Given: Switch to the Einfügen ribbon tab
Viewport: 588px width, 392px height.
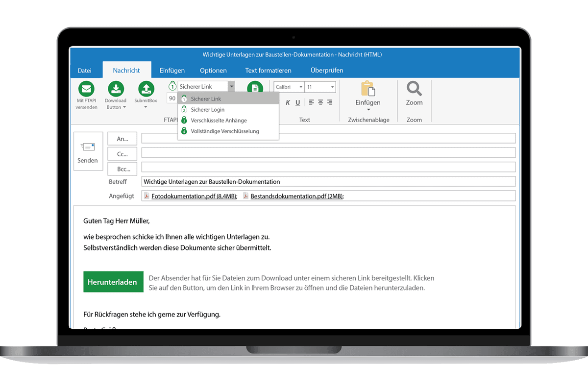Looking at the screenshot, I should [x=172, y=71].
